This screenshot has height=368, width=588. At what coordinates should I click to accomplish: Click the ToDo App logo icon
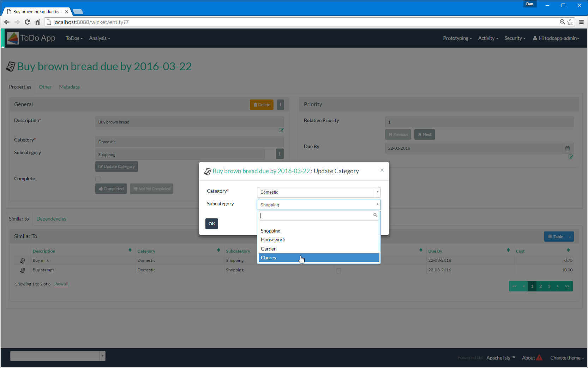[13, 38]
